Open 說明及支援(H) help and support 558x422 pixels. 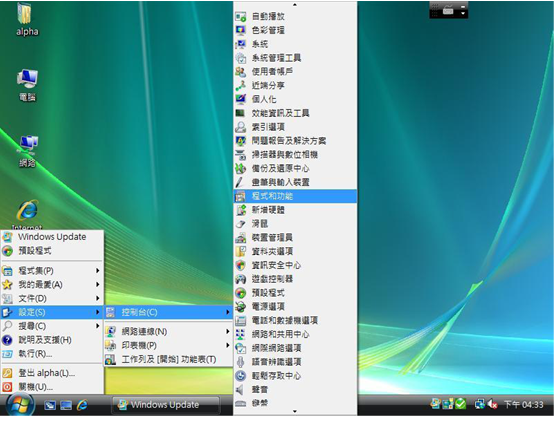(x=52, y=340)
